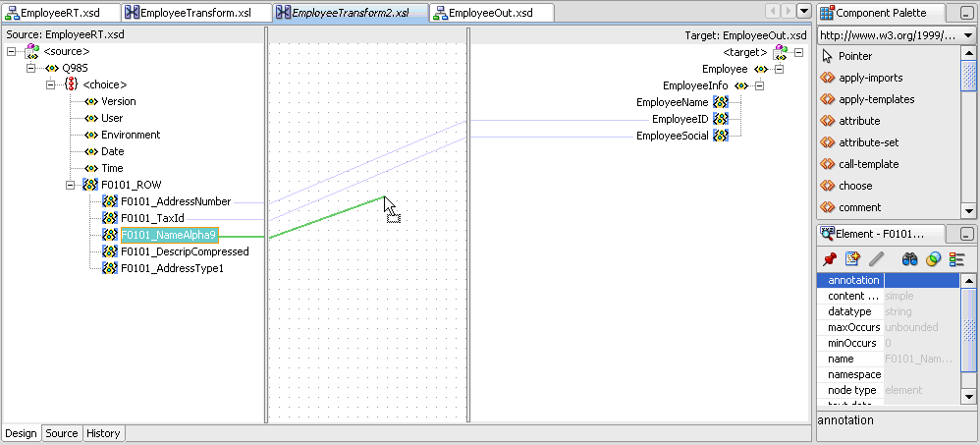Minimize the Element property panel
This screenshot has width=980, height=445.
(x=966, y=235)
